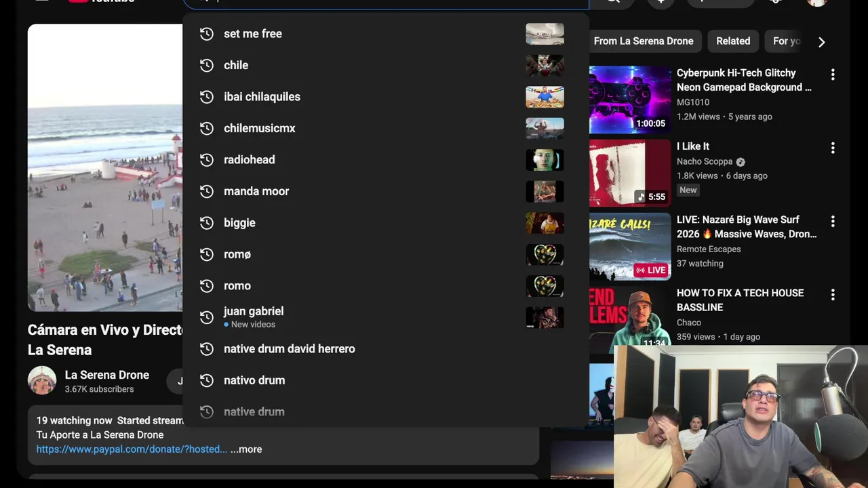Viewport: 868px width, 488px height.
Task: Open 'LIVE: Nazaré Big Wave Surf' video title
Action: click(x=747, y=227)
